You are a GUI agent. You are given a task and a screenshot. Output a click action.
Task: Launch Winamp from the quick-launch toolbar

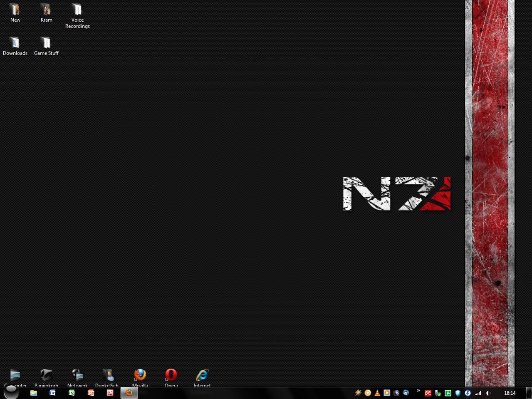(358, 393)
